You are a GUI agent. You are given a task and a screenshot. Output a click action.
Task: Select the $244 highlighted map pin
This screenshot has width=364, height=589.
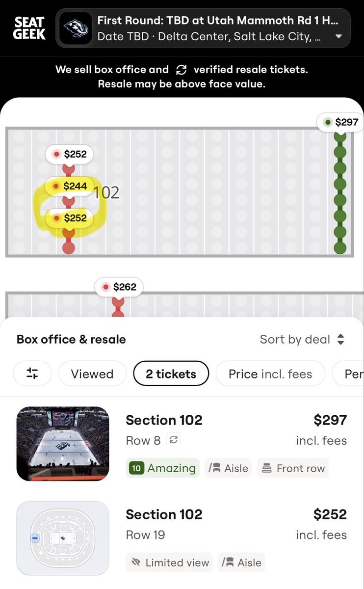69,186
